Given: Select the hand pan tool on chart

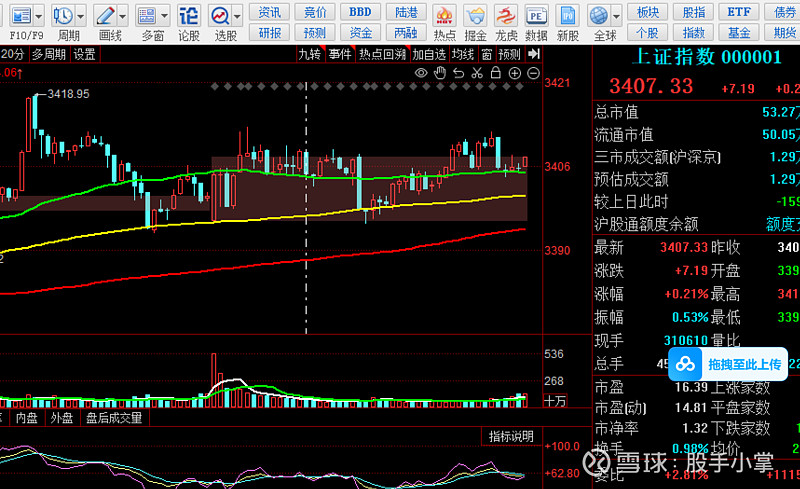Looking at the screenshot, I should pos(440,74).
